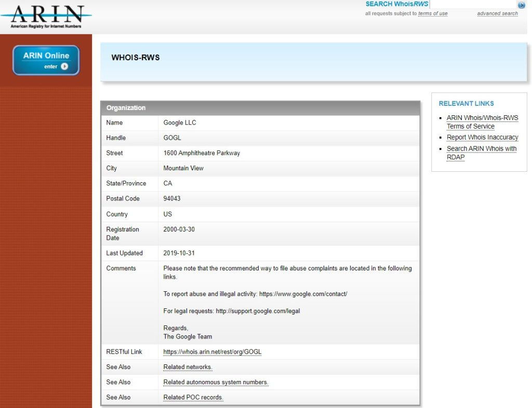The image size is (532, 408).
Task: Select postal code 94043
Action: [x=171, y=199]
